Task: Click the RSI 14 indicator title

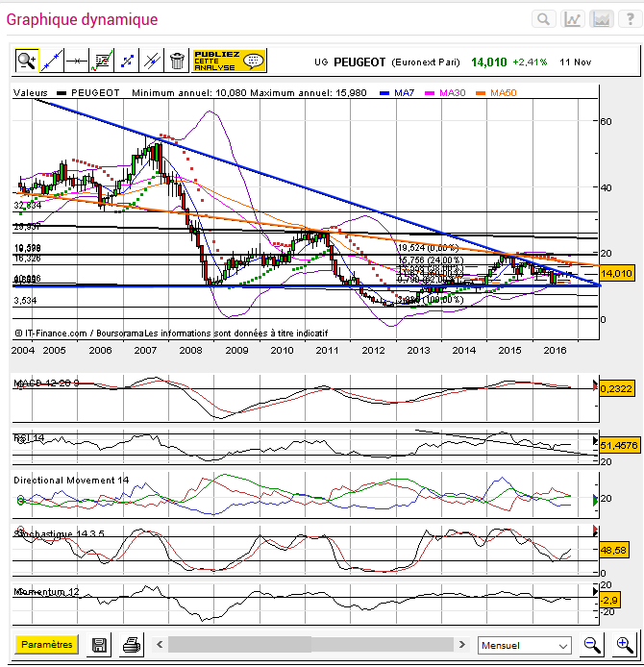Action: pos(29,437)
